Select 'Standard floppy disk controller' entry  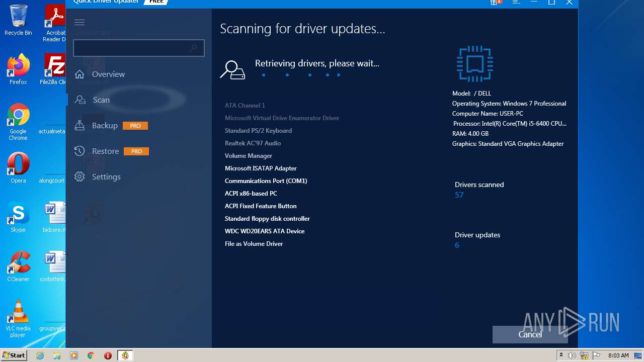(x=268, y=219)
